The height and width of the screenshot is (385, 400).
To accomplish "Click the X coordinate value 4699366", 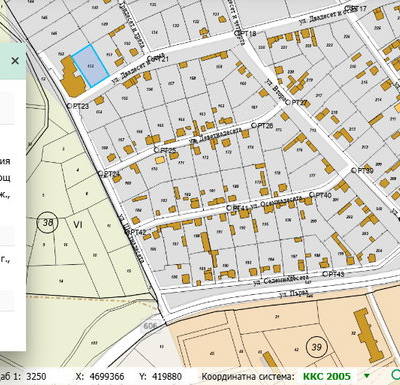I will [x=107, y=377].
